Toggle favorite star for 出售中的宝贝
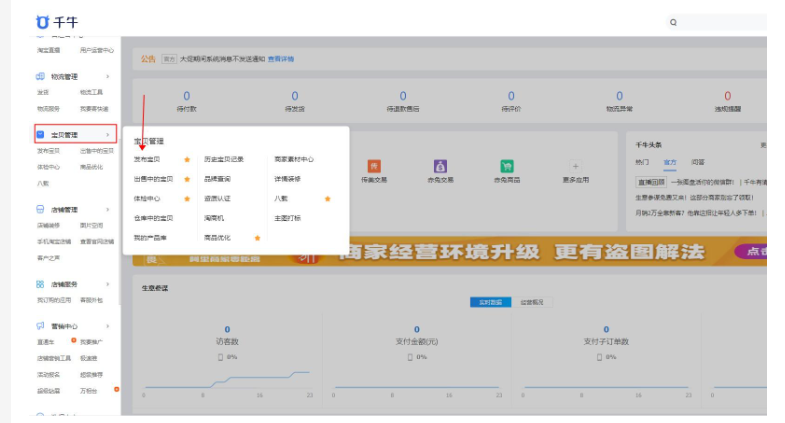 [187, 179]
